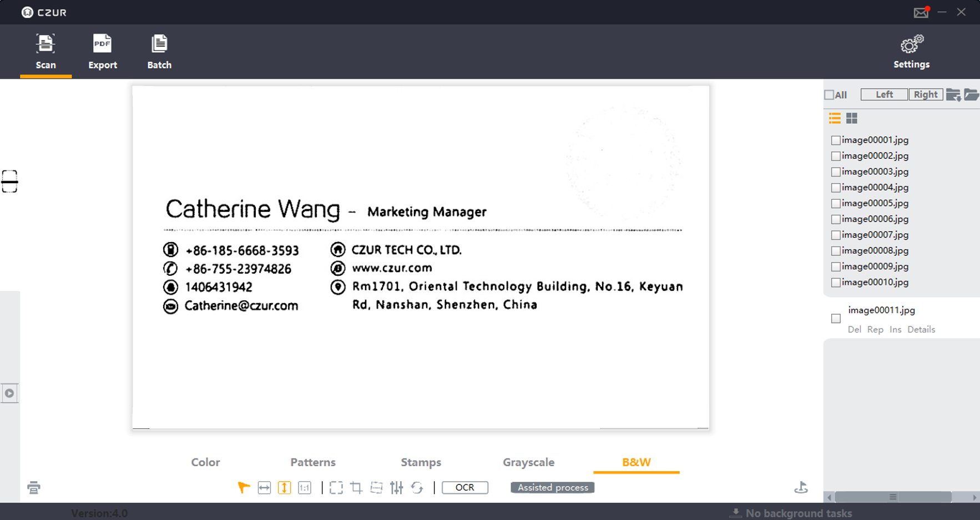Click the Assisted process button

click(x=553, y=487)
